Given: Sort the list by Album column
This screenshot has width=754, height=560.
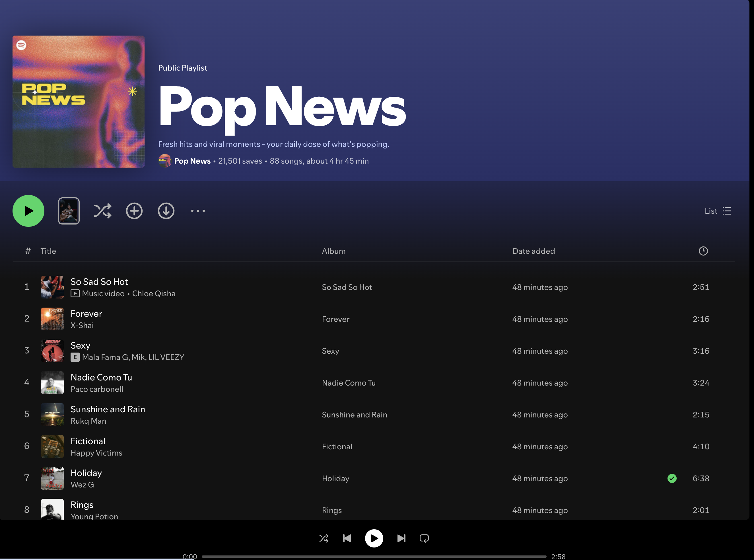Looking at the screenshot, I should tap(333, 251).
